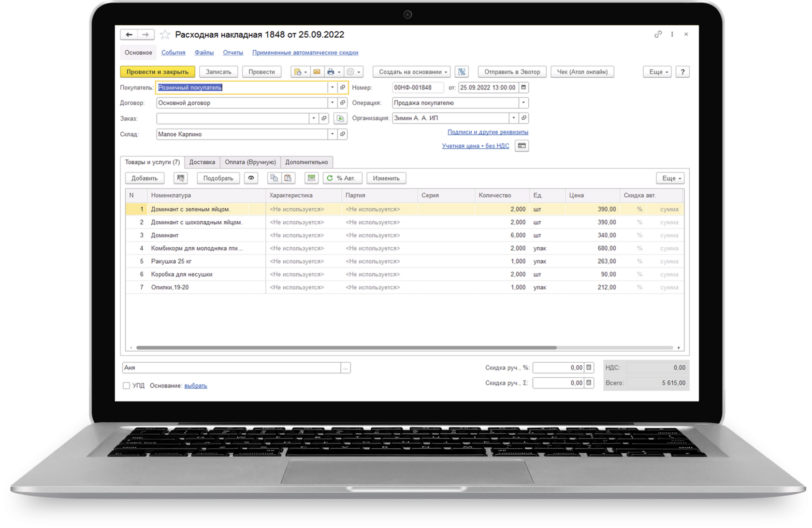Copy the document link via the chain icon
This screenshot has height=528, width=812.
click(658, 34)
